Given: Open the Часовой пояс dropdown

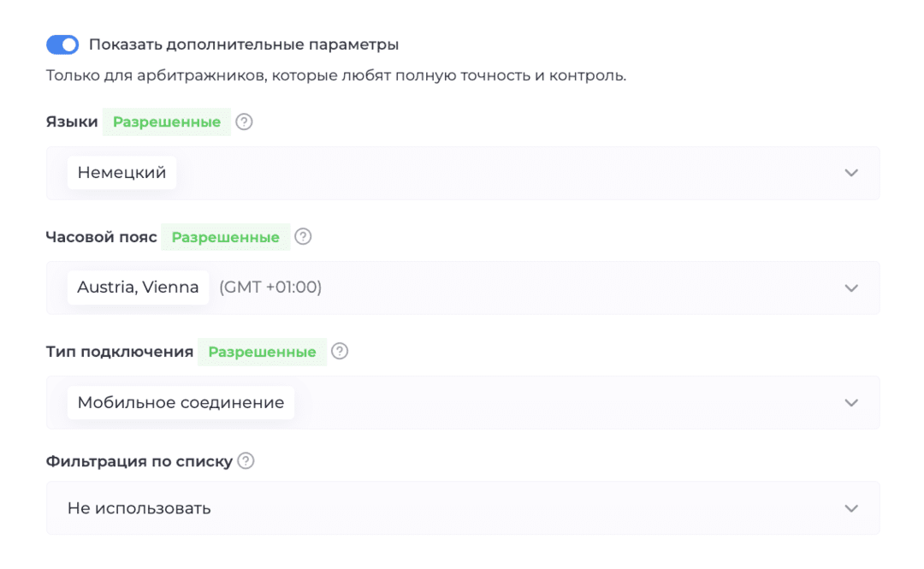Looking at the screenshot, I should (x=851, y=287).
